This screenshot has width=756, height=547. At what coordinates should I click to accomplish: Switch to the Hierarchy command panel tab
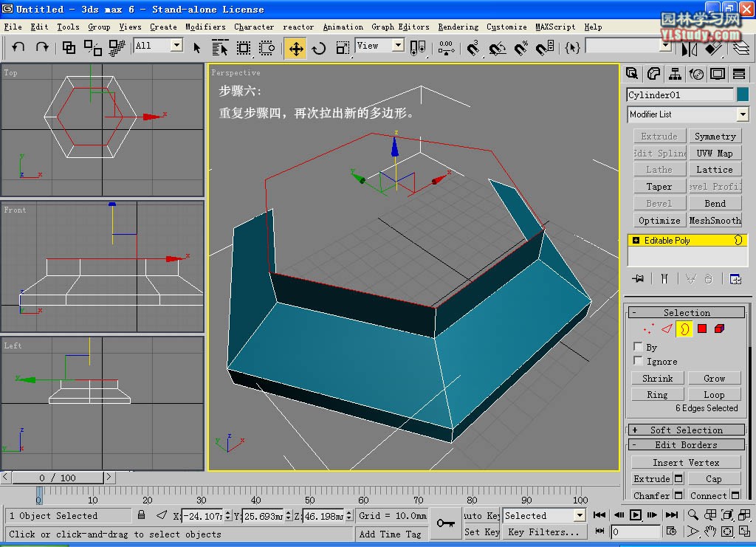click(675, 74)
